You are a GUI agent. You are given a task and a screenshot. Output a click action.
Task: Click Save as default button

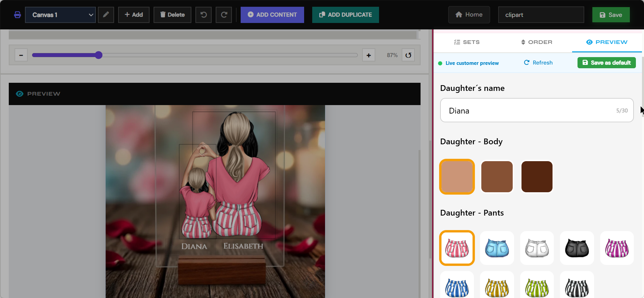(607, 63)
